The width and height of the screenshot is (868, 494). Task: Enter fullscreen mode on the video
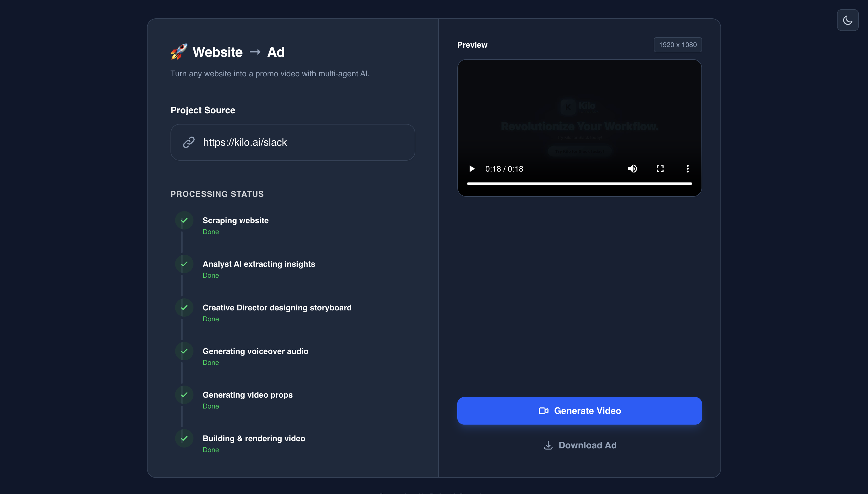(x=660, y=169)
